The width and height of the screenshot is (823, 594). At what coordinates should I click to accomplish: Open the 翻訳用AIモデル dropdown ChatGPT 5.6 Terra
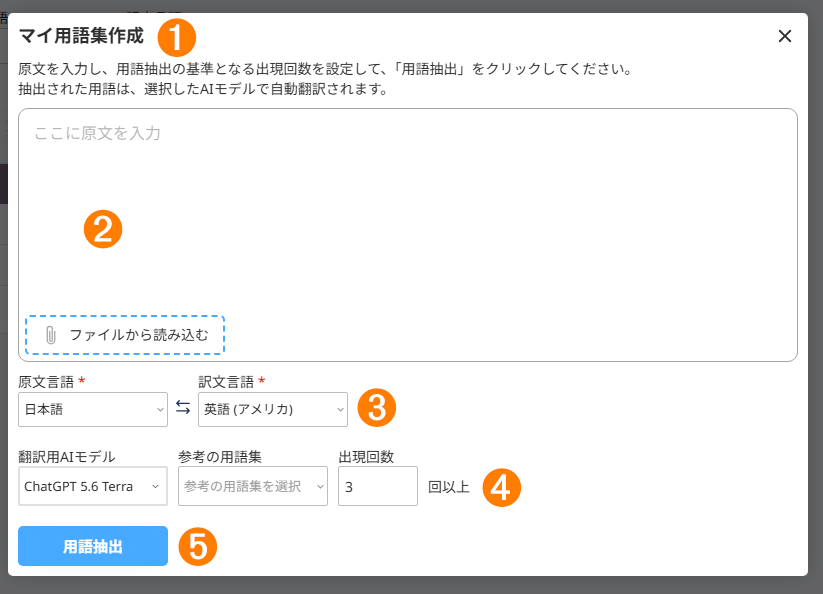pyautogui.click(x=93, y=486)
